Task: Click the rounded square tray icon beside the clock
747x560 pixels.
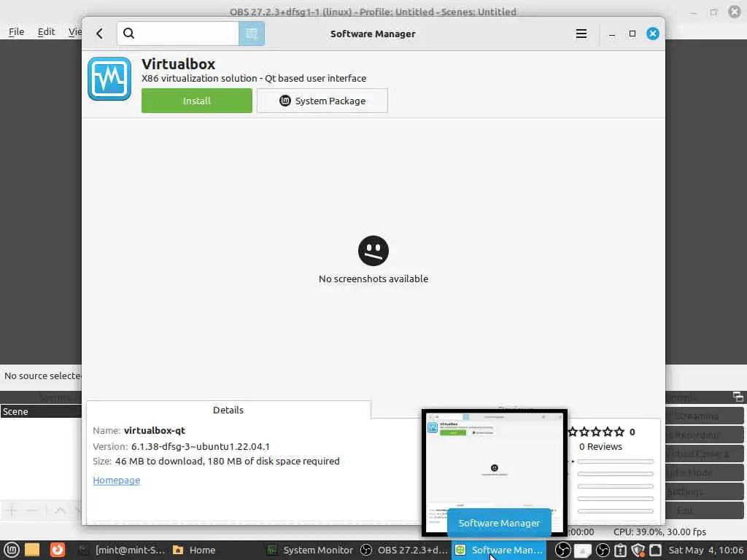Action: pyautogui.click(x=656, y=550)
